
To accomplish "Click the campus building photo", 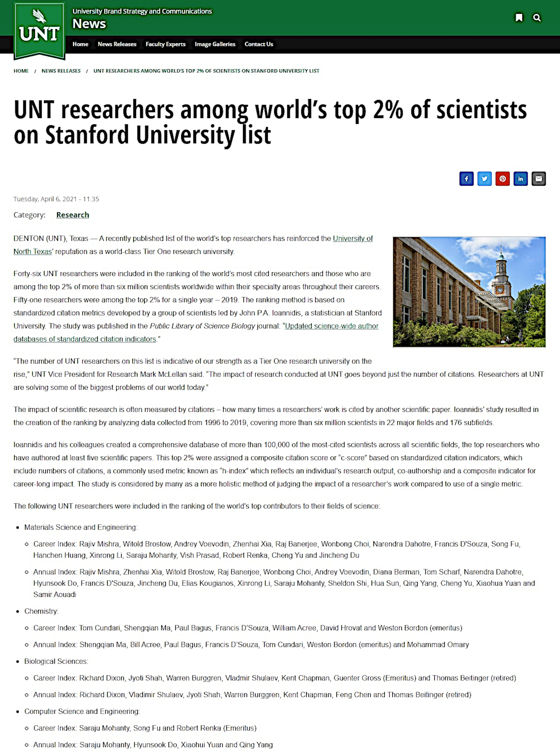I will coord(469,292).
